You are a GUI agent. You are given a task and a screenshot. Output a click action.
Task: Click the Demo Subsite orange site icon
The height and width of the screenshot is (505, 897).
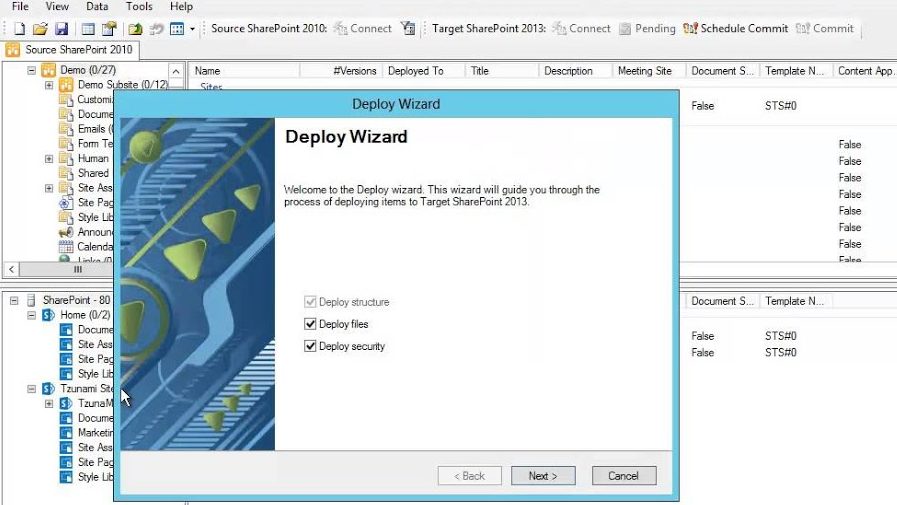click(66, 85)
